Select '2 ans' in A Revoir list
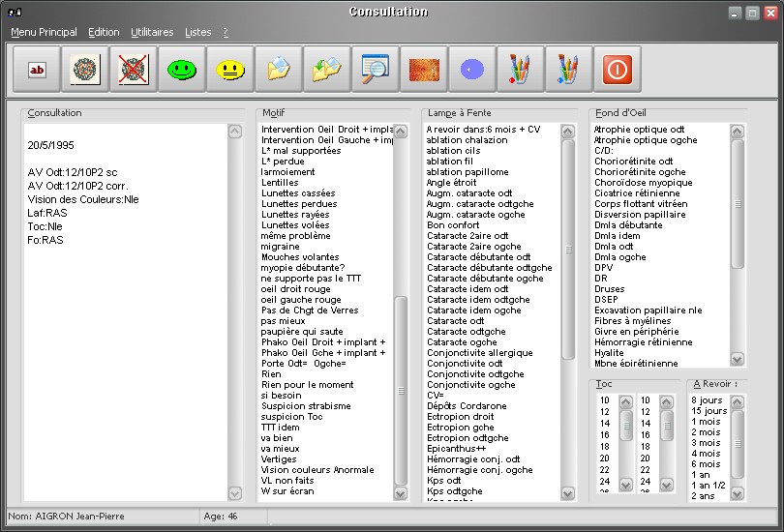784x532 pixels. tap(703, 496)
